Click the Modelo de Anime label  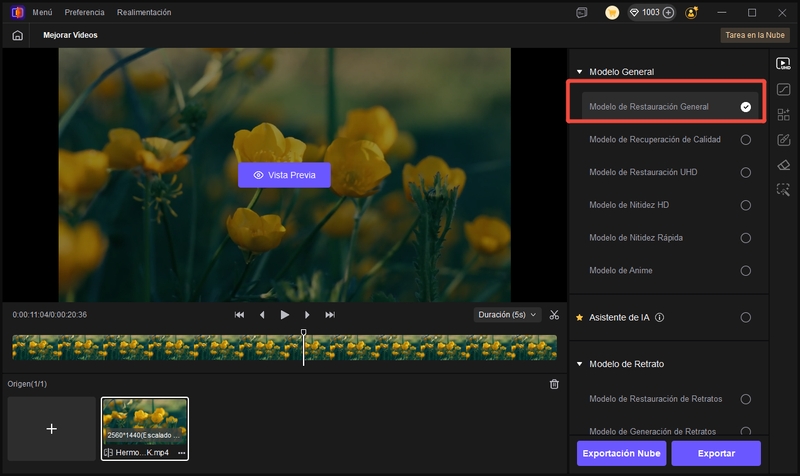pyautogui.click(x=621, y=270)
